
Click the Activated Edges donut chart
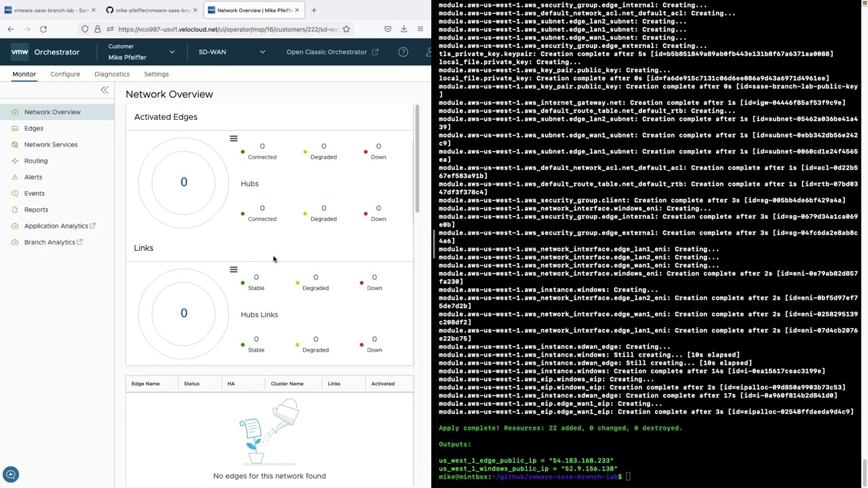(x=184, y=182)
